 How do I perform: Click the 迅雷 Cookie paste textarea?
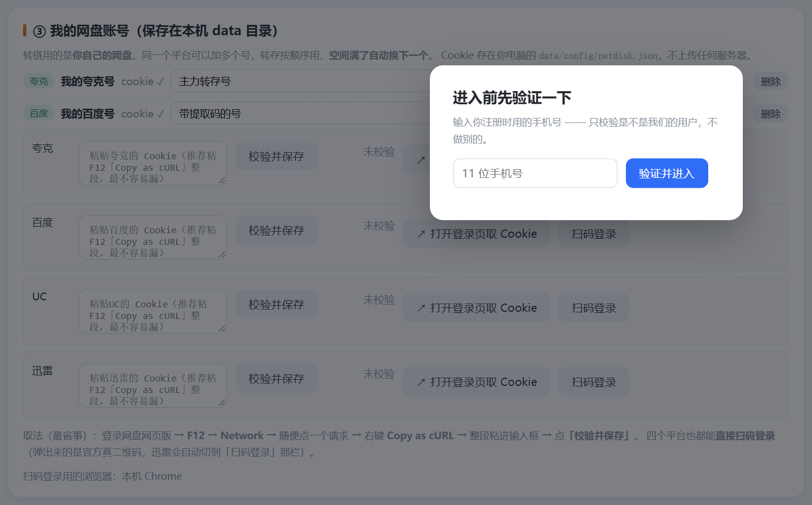coord(153,385)
